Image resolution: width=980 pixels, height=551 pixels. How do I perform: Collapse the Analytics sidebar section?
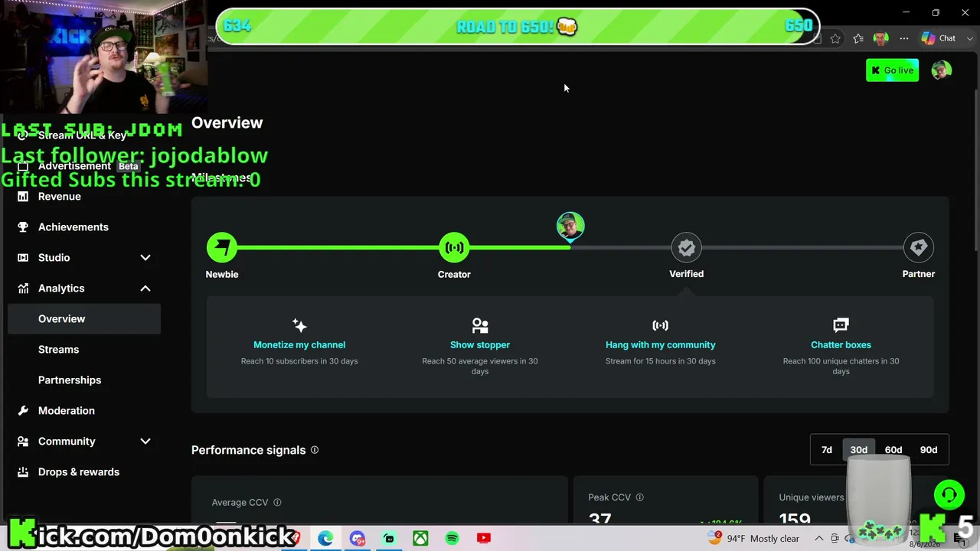(x=145, y=289)
